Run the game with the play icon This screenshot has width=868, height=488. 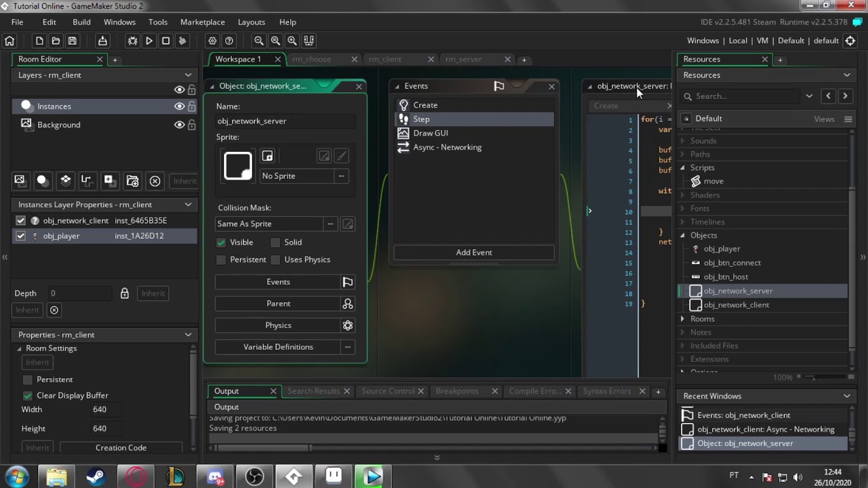pyautogui.click(x=149, y=41)
